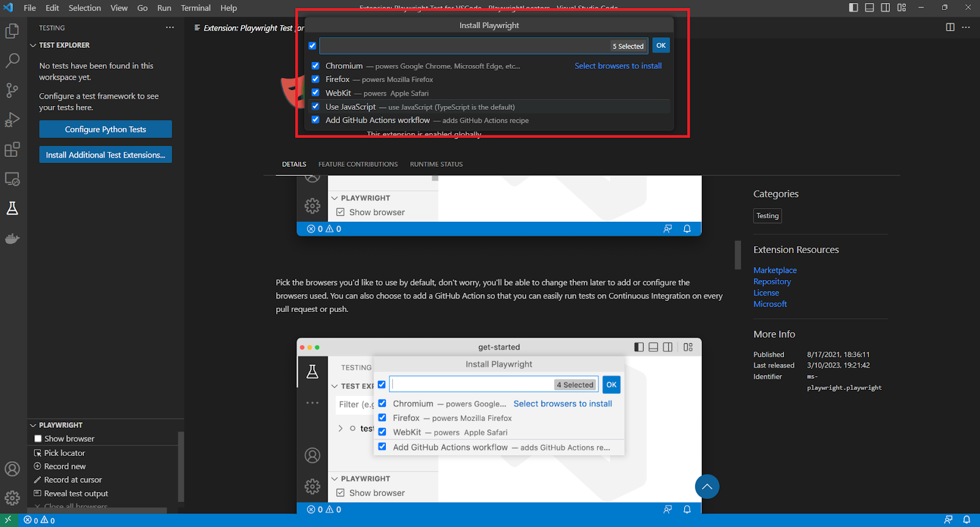The width and height of the screenshot is (980, 527).
Task: Click the extension page vertical scrollbar
Action: [738, 255]
